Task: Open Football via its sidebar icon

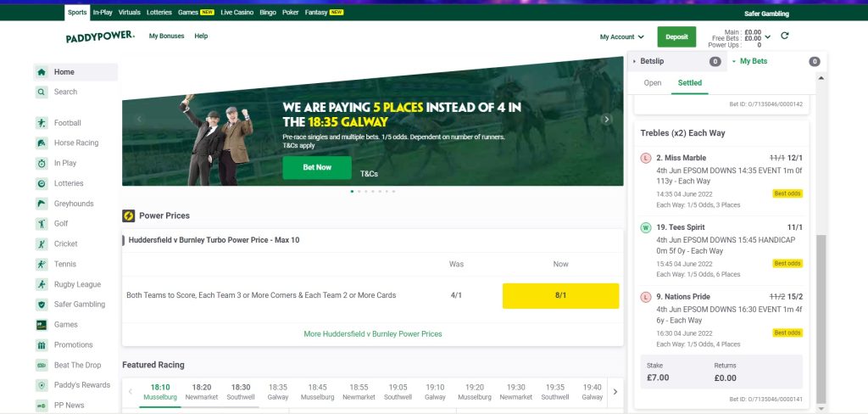Action: tap(42, 123)
